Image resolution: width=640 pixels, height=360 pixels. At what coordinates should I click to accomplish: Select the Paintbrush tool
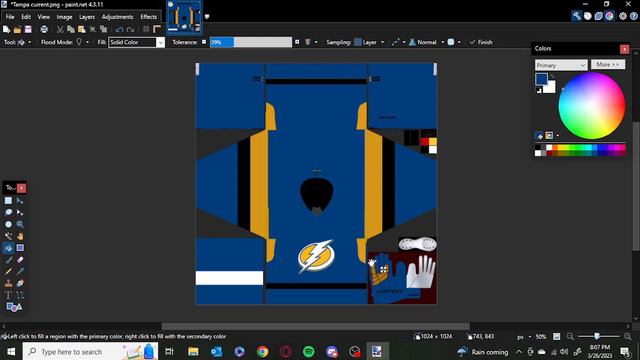click(x=8, y=260)
